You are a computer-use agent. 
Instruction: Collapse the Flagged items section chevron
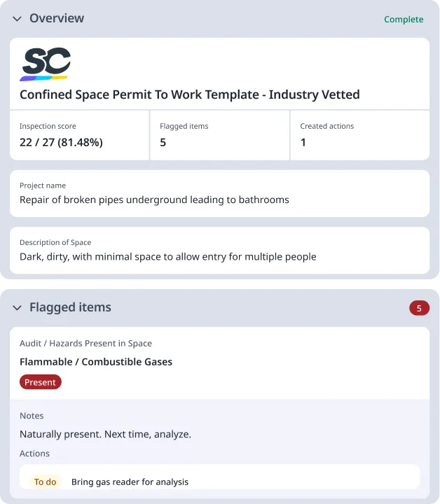coord(17,308)
